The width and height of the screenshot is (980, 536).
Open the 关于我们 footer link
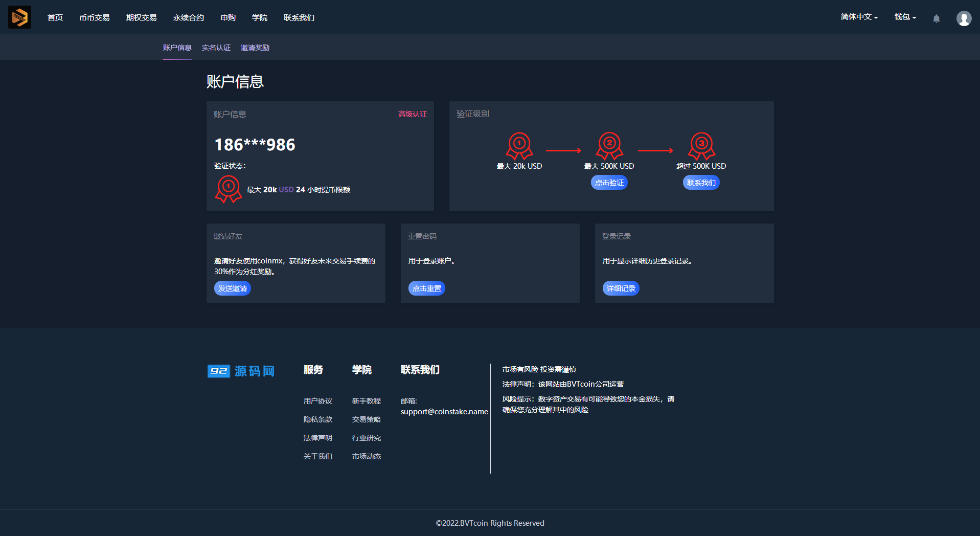click(x=318, y=456)
